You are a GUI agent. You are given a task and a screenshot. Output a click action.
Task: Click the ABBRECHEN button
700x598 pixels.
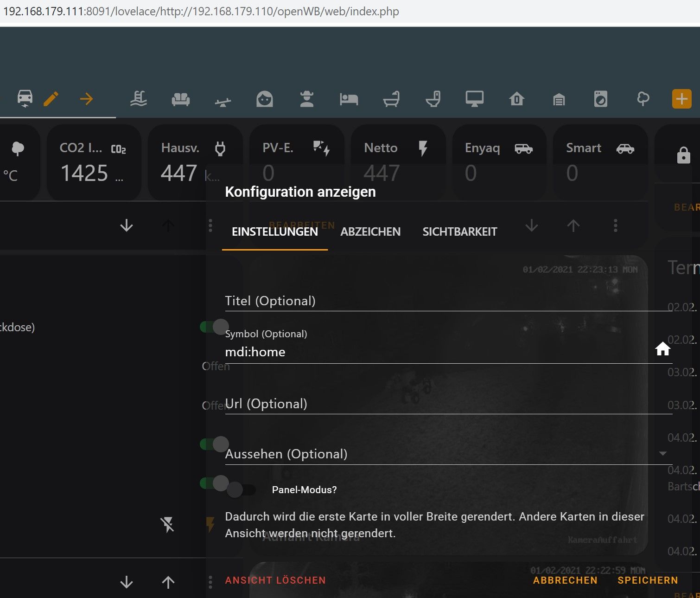pyautogui.click(x=565, y=580)
